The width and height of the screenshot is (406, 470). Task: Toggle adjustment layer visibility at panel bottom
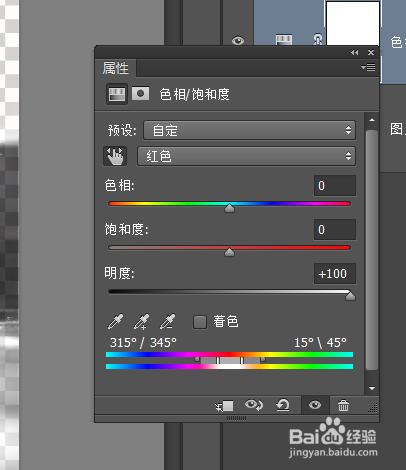click(x=315, y=405)
